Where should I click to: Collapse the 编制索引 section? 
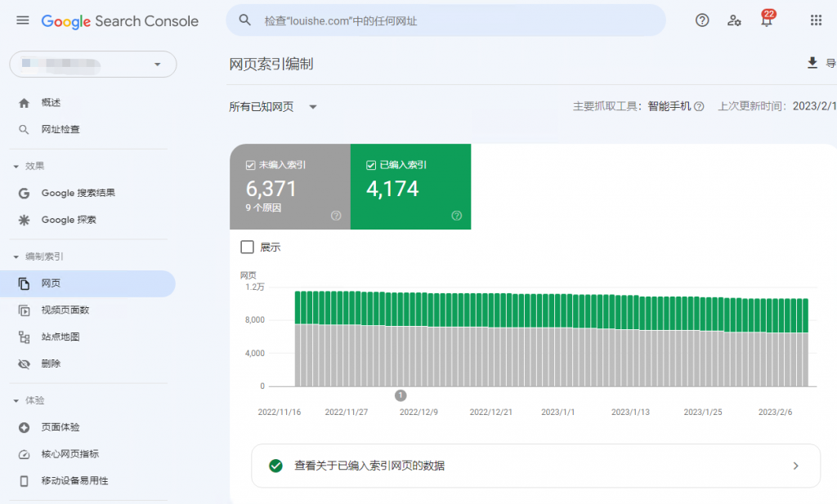click(x=16, y=257)
